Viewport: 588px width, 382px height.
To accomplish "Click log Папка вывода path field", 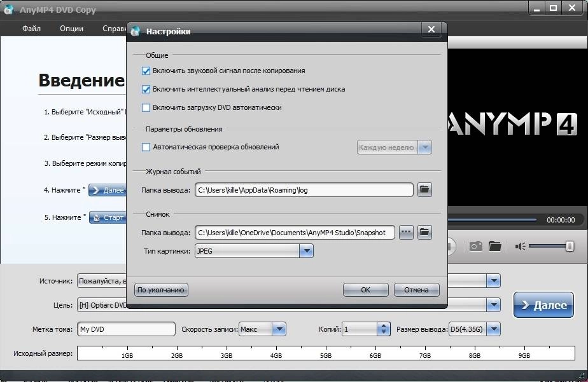I will click(x=304, y=190).
